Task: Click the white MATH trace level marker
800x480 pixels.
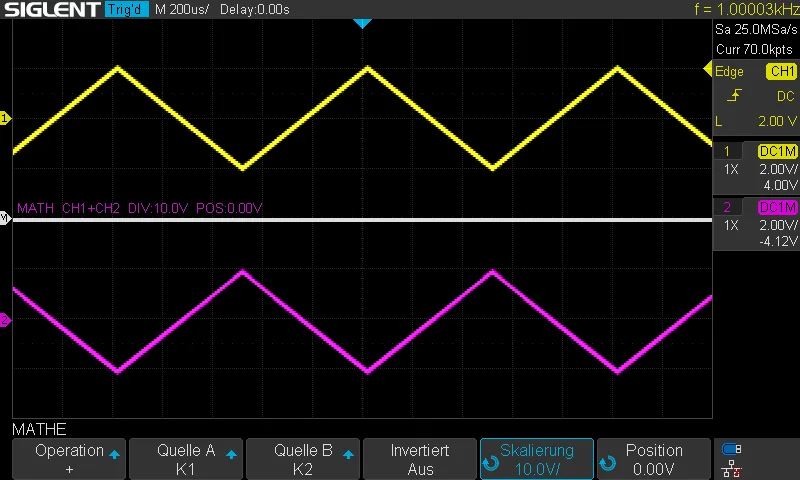Action: (5, 218)
